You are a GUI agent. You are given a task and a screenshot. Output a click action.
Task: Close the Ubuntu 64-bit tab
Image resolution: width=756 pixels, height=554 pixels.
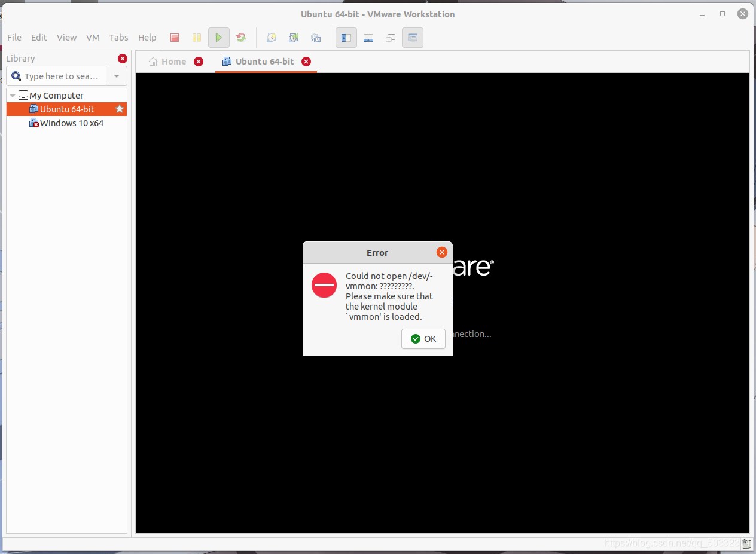click(x=306, y=62)
